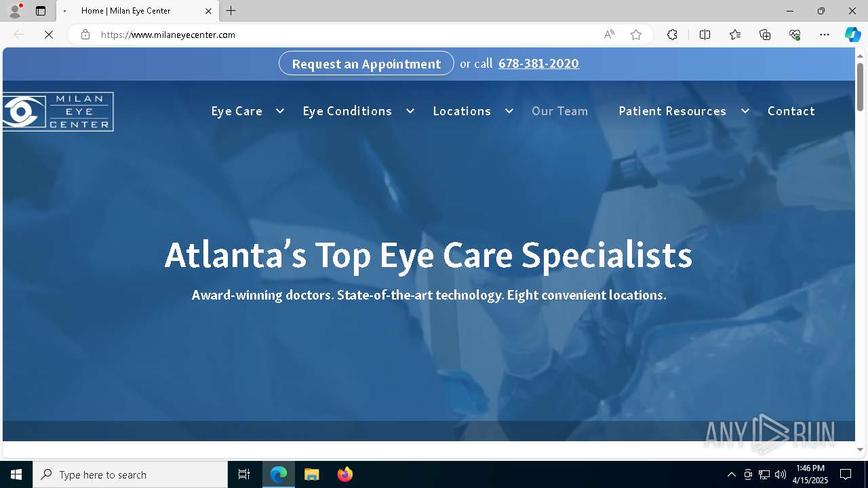Open the volume tray icon

[781, 474]
